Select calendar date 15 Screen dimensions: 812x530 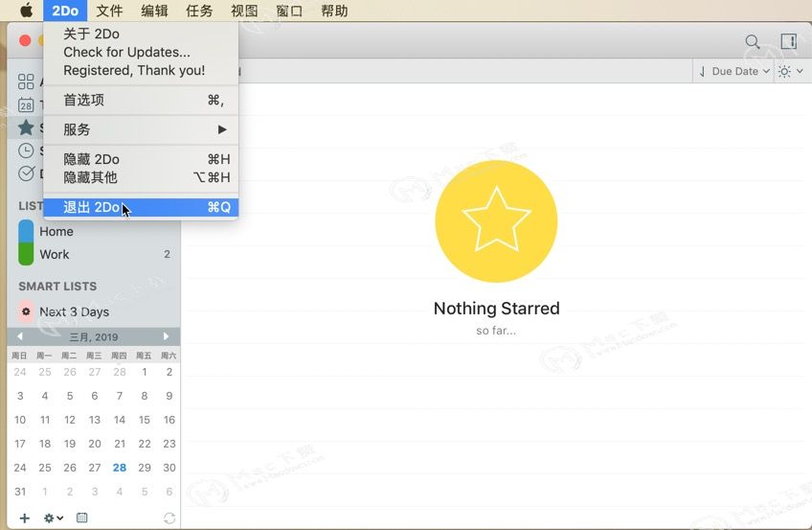point(145,420)
